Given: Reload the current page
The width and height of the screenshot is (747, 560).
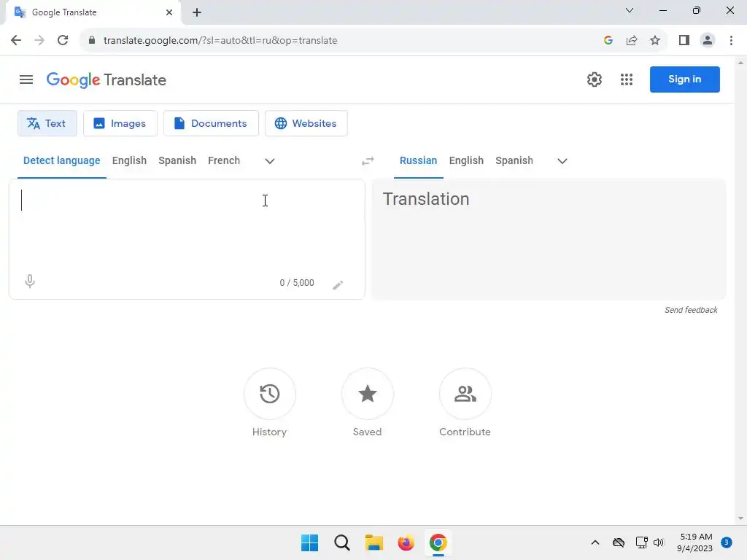Looking at the screenshot, I should pyautogui.click(x=63, y=40).
